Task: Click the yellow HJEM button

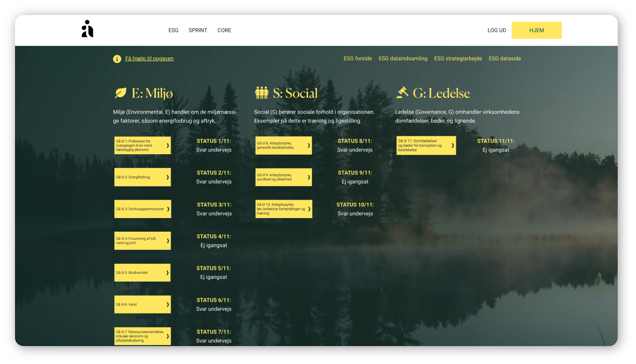Action: click(x=536, y=30)
